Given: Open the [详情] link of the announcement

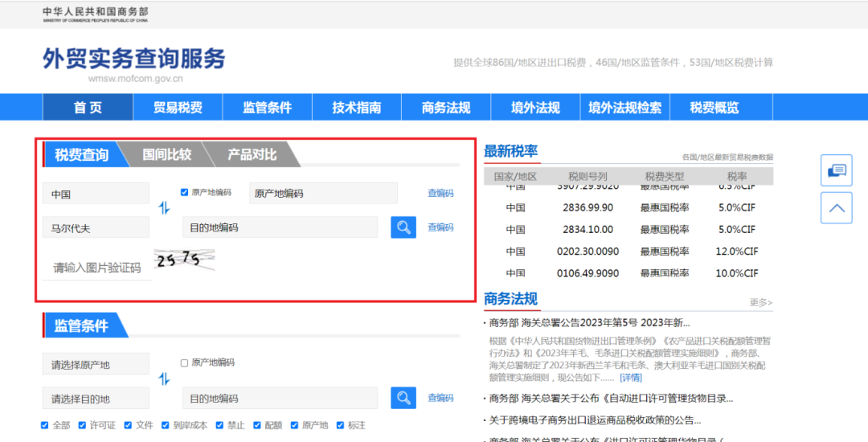Looking at the screenshot, I should [631, 377].
